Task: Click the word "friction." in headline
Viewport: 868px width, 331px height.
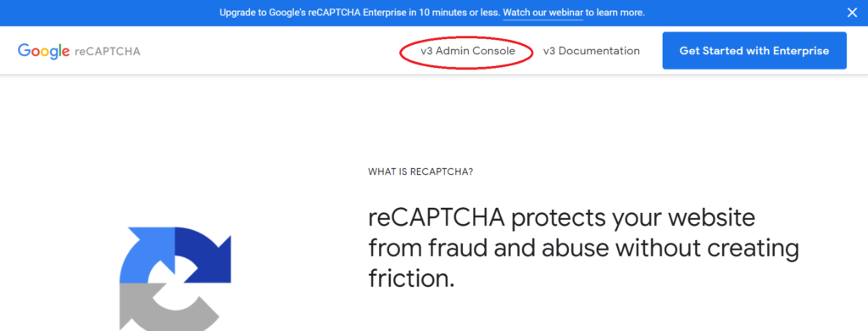Action: pyautogui.click(x=411, y=278)
